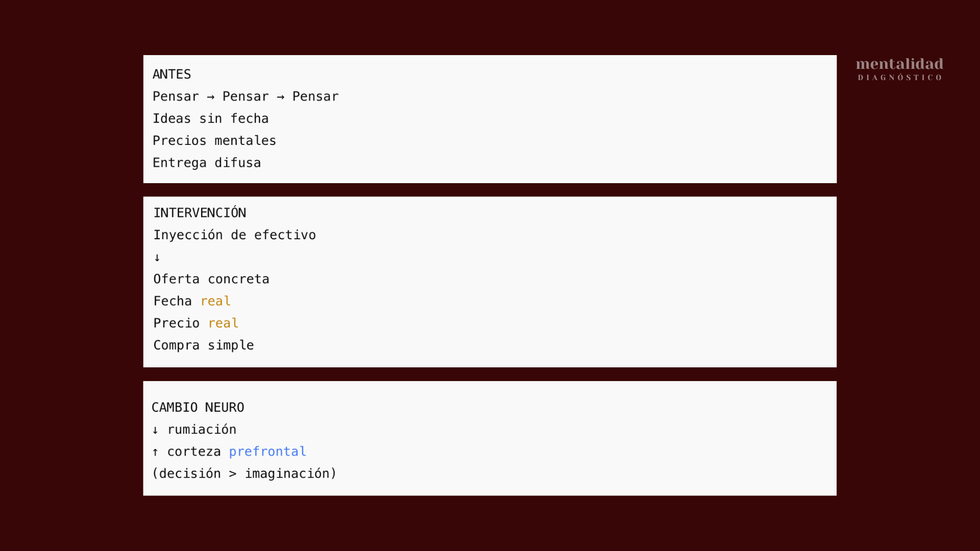Screen dimensions: 980x551
Task: Click the down arrow before rumiación
Action: [x=155, y=430]
